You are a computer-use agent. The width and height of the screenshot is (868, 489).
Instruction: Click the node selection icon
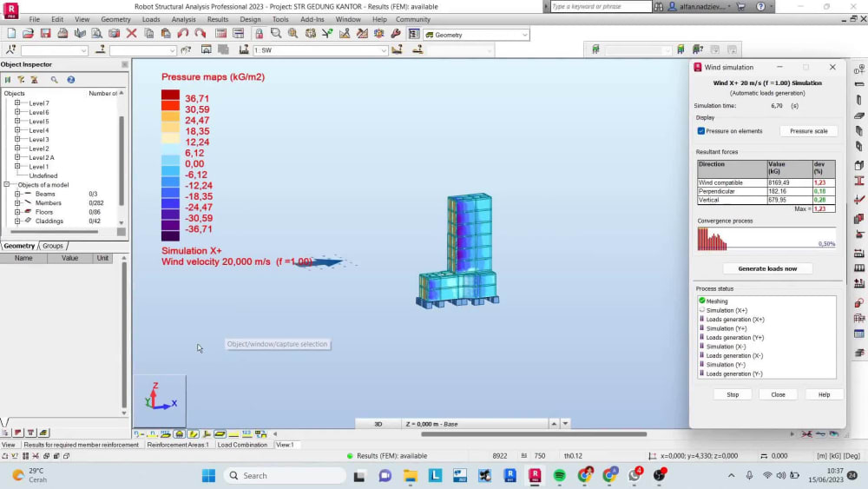click(10, 50)
